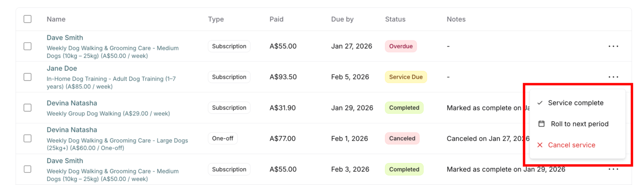Screen dimensions: 644x185
Task: Click calendar icon for Roll to next period
Action: [x=541, y=124]
